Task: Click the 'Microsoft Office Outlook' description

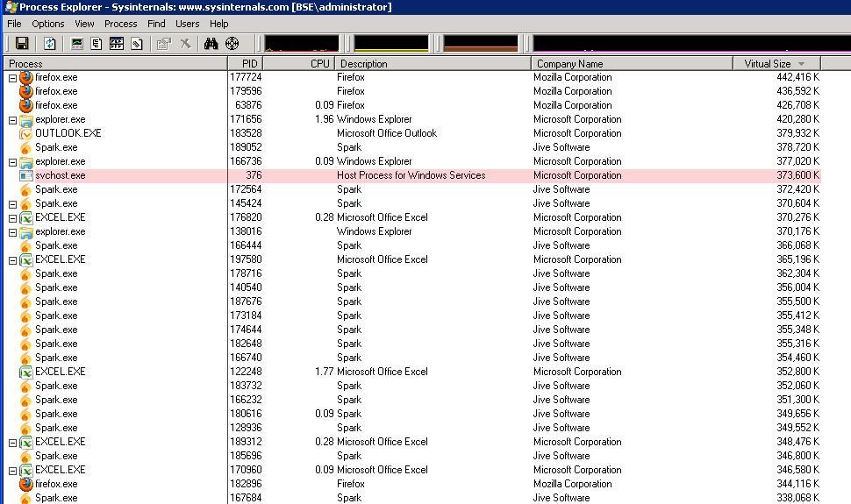Action: coord(386,133)
